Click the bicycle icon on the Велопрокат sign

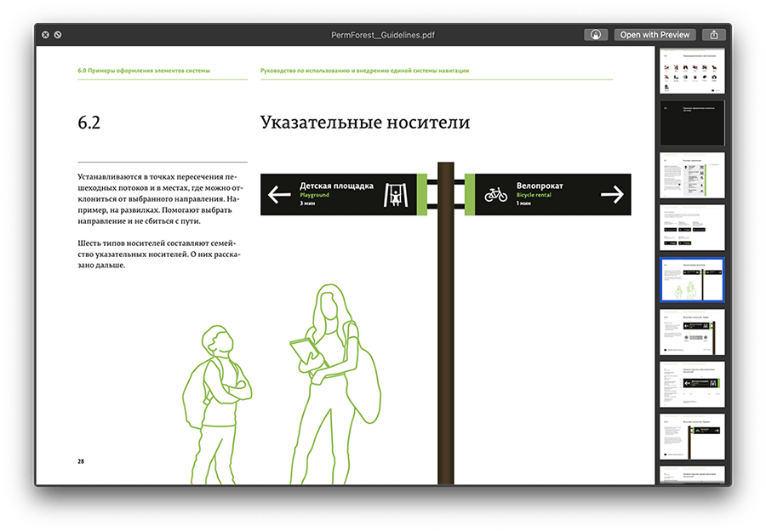point(495,195)
